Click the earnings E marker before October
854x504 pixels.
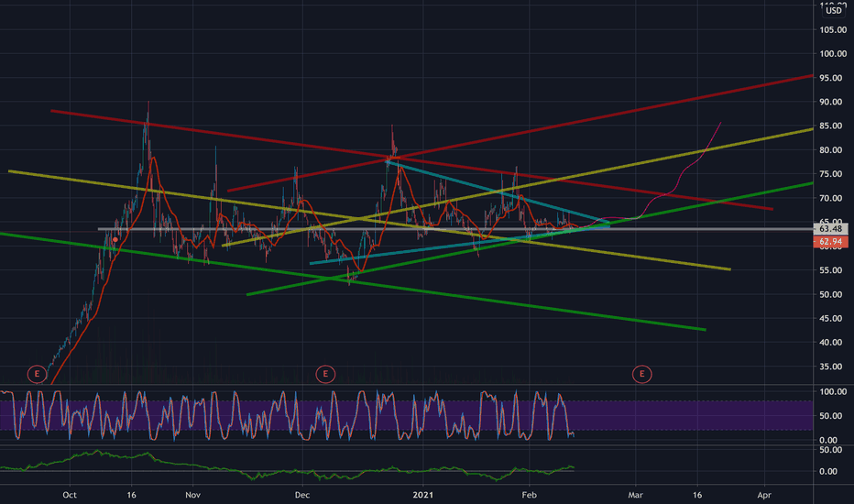point(37,374)
